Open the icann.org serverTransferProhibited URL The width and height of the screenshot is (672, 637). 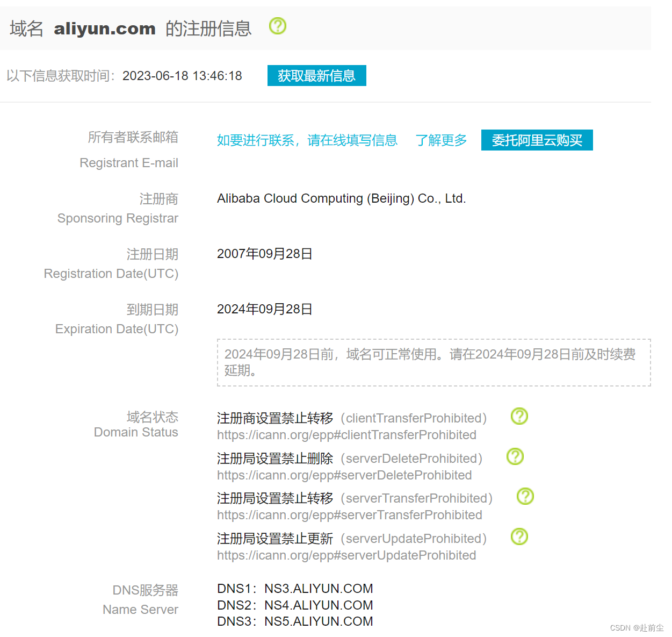click(x=350, y=515)
